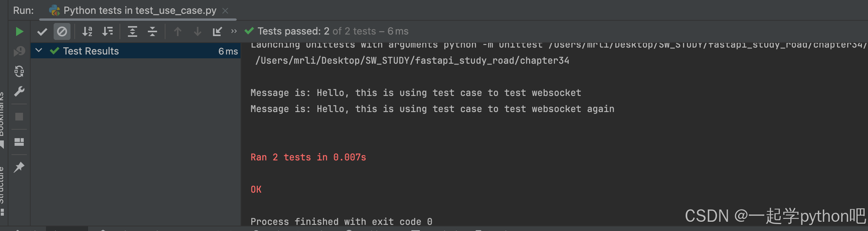The height and width of the screenshot is (231, 868).
Task: Collapse the Test Results tree chevron
Action: click(39, 51)
